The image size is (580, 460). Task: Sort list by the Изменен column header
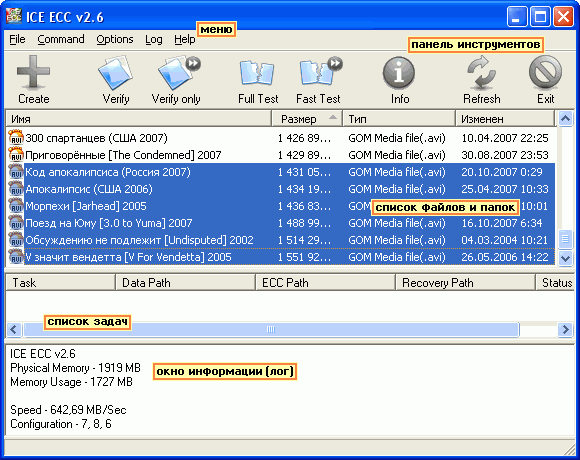[x=505, y=119]
